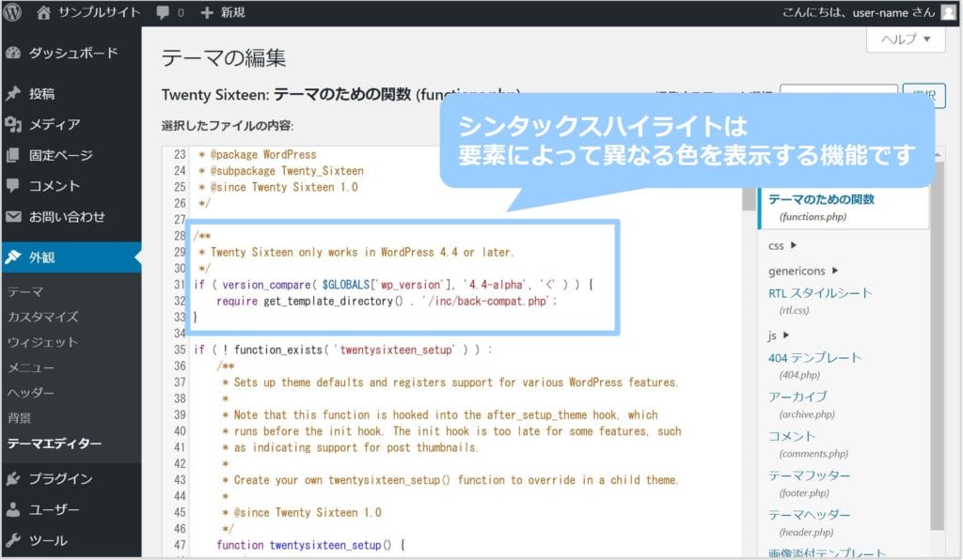The image size is (963, 560).
Task: Click code line 37 Sets up theme defaults
Action: click(450, 382)
